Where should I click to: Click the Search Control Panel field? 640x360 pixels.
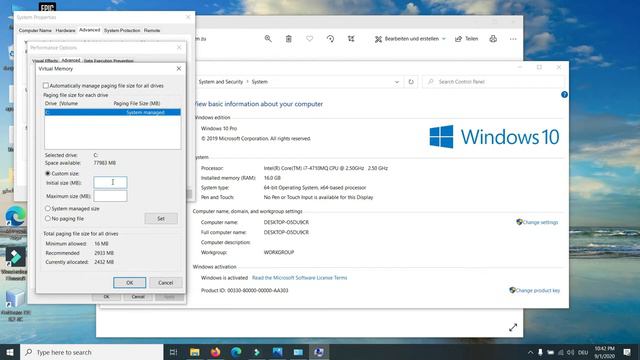[x=493, y=82]
